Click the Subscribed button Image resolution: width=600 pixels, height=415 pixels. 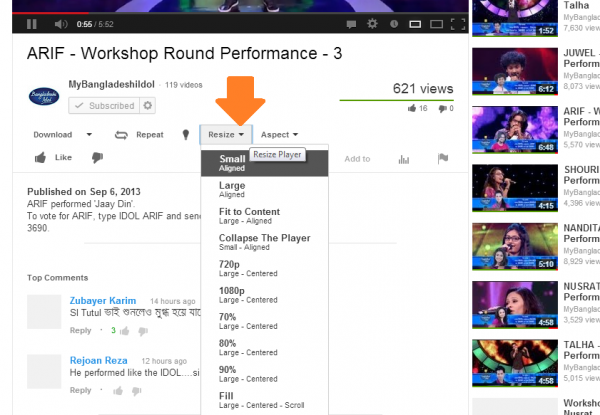pos(104,106)
